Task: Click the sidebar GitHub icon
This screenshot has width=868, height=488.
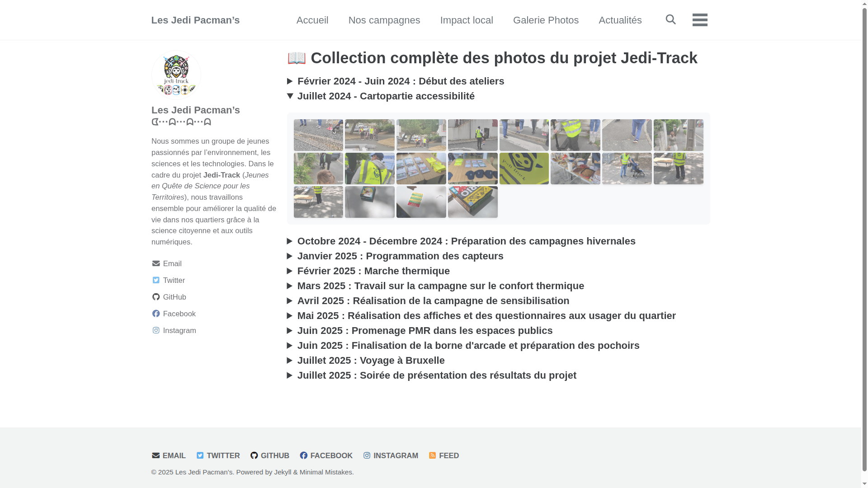Action: click(156, 297)
